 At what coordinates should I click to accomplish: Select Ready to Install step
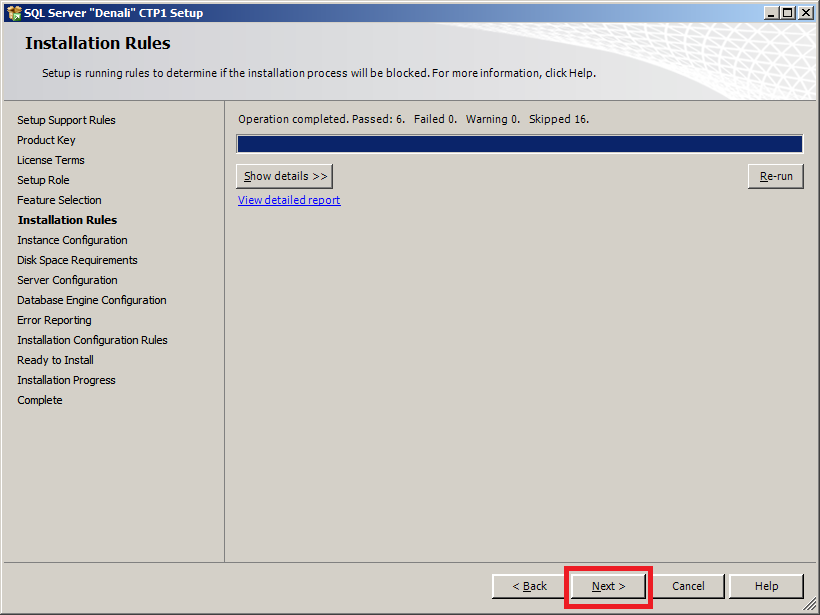click(x=55, y=360)
